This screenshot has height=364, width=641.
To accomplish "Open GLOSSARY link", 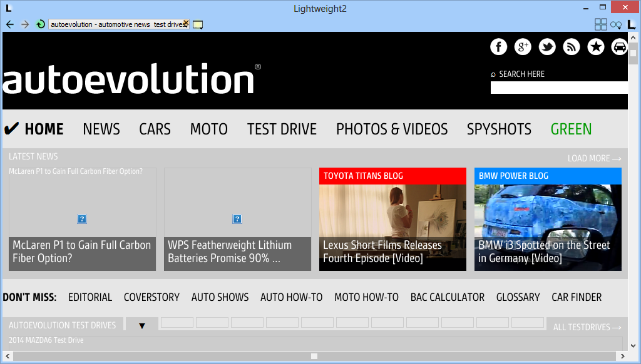I will 518,297.
